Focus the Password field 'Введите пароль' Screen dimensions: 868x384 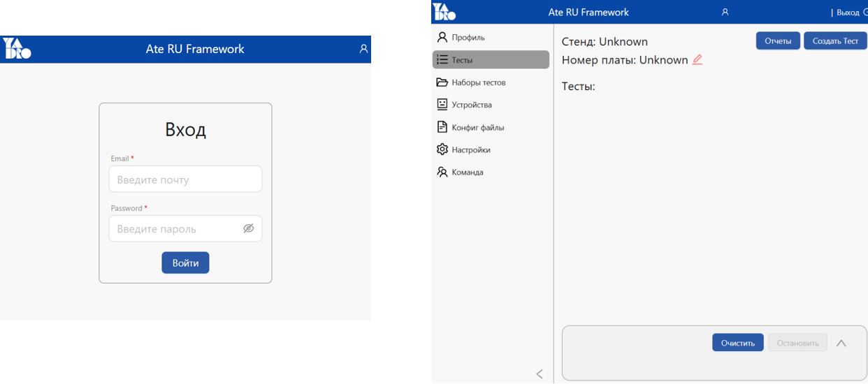[x=185, y=228]
